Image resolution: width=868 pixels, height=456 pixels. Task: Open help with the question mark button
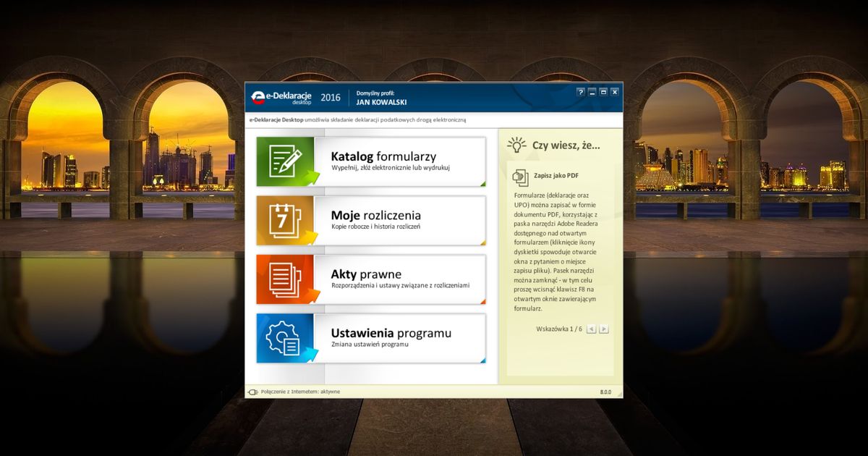point(580,92)
